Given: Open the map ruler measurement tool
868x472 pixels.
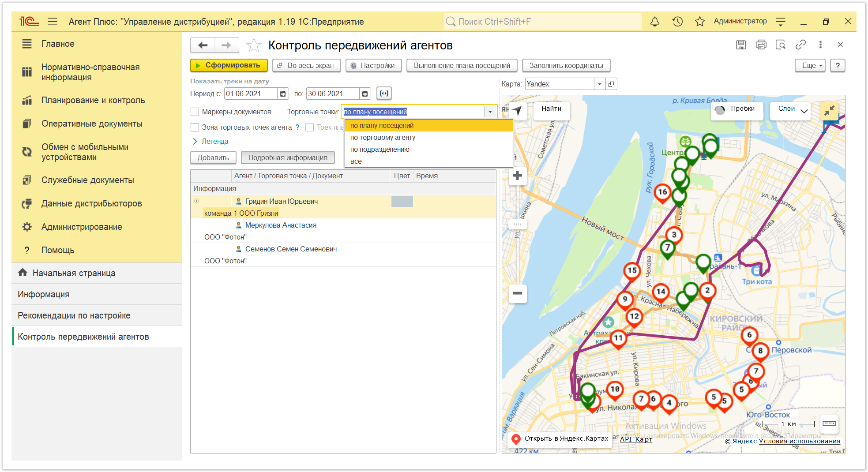Looking at the screenshot, I should coord(829,424).
